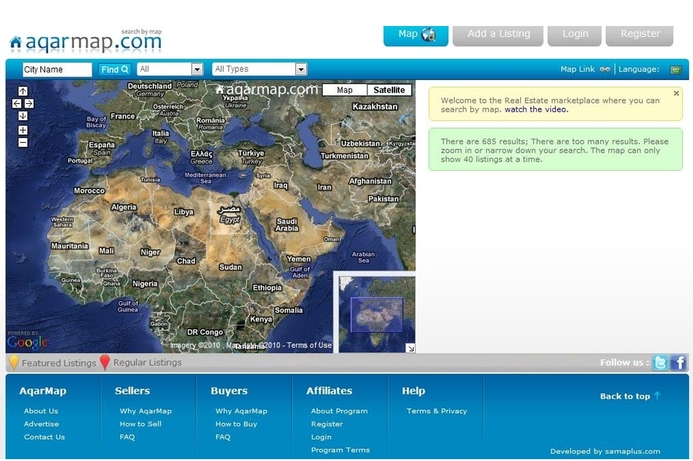
Task: Click the language flag icon
Action: (x=675, y=70)
